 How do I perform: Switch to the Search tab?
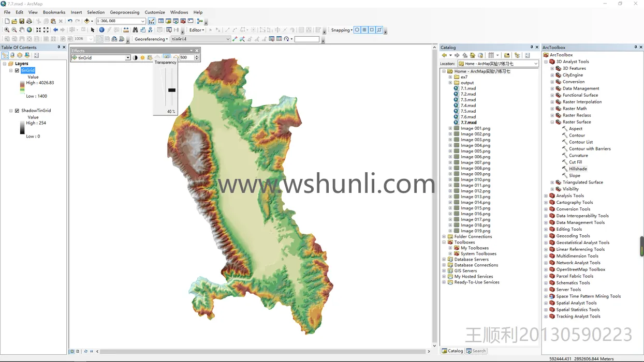476,351
